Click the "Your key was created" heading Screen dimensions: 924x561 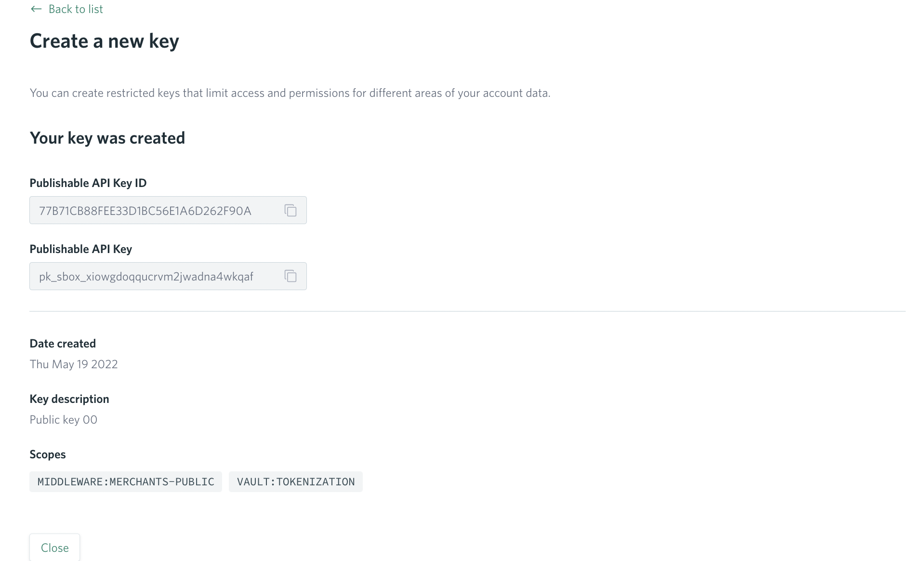(x=107, y=138)
